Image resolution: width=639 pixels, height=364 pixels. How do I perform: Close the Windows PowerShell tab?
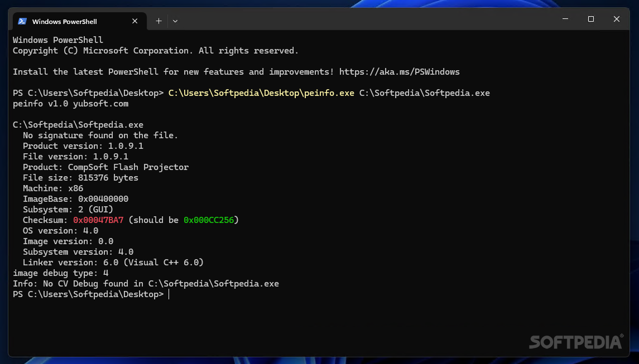(x=134, y=21)
